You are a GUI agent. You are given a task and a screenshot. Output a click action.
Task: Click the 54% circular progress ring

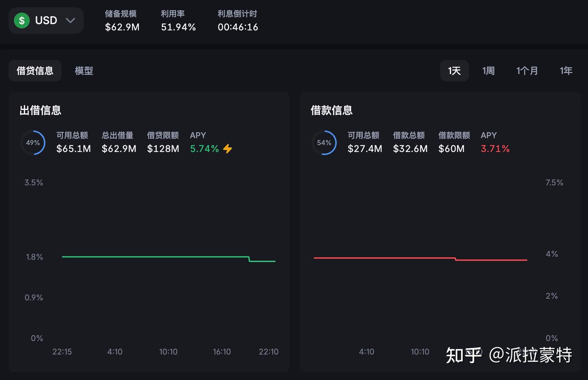pos(324,142)
